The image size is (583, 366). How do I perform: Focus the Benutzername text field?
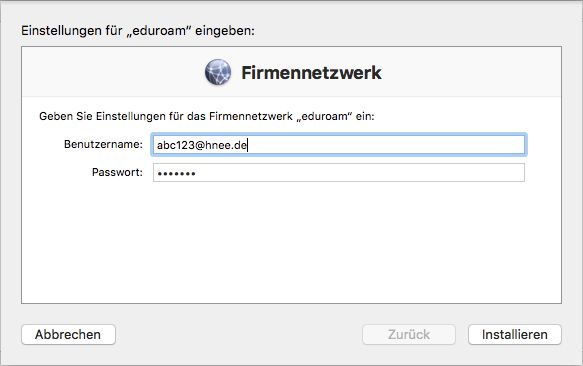click(x=338, y=145)
